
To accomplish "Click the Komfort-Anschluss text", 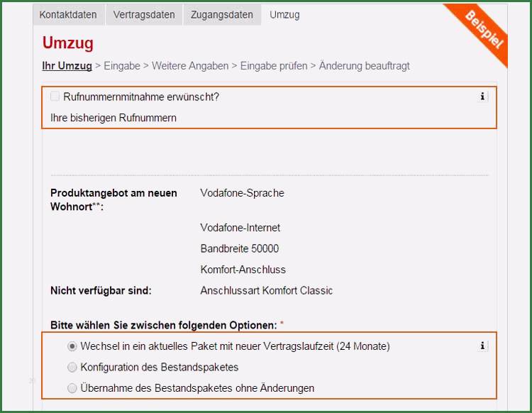I will pyautogui.click(x=243, y=270).
